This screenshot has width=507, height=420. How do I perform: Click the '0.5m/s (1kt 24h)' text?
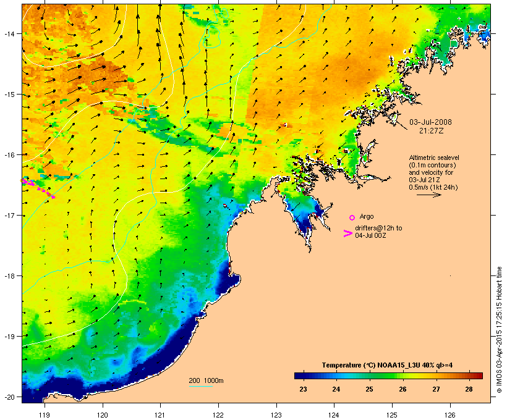(x=433, y=187)
